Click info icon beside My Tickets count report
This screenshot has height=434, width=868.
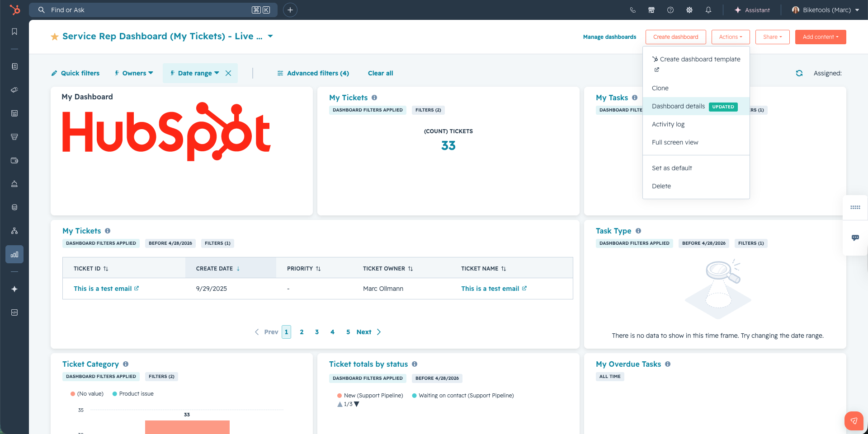point(374,98)
